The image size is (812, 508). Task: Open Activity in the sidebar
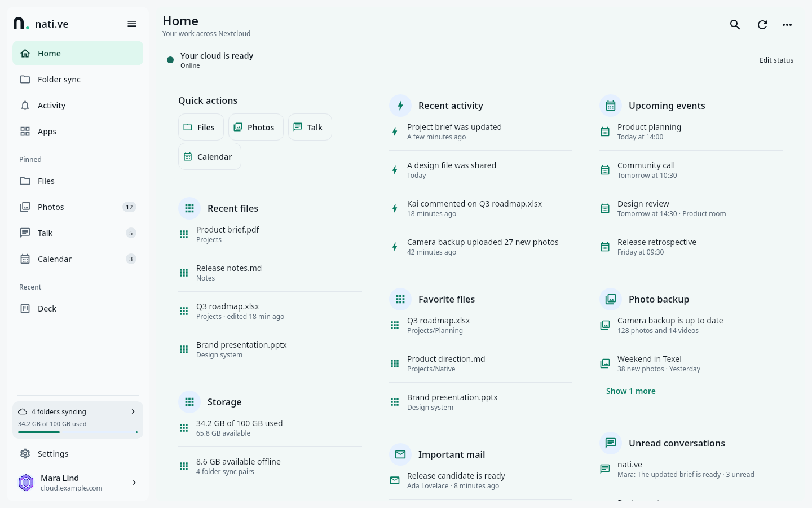coord(78,106)
